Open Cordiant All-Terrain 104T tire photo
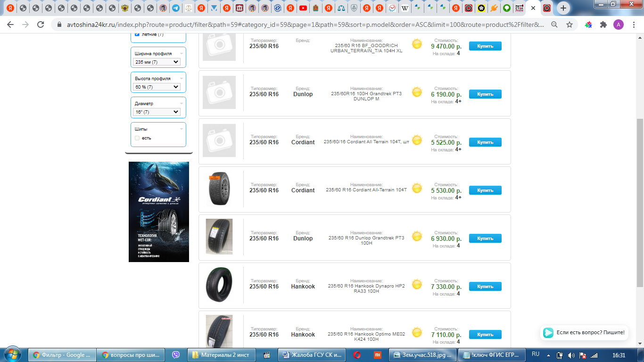644x362 pixels. click(219, 189)
